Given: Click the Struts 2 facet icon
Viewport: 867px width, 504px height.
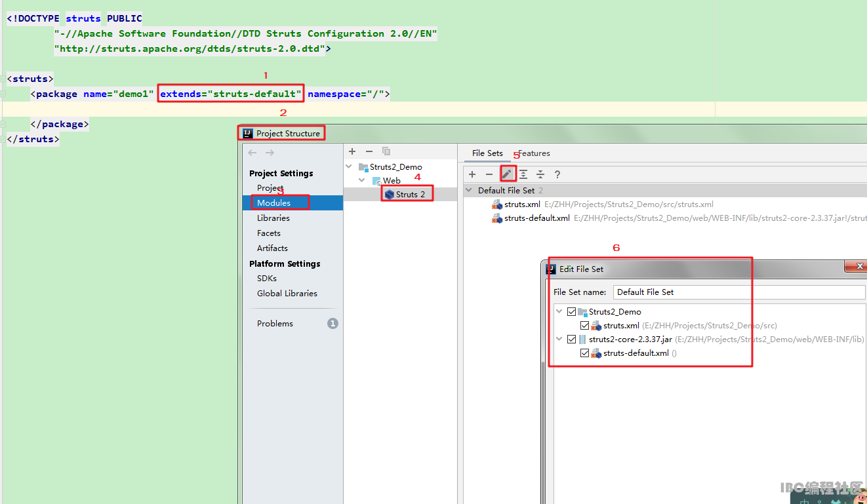Looking at the screenshot, I should [x=390, y=195].
